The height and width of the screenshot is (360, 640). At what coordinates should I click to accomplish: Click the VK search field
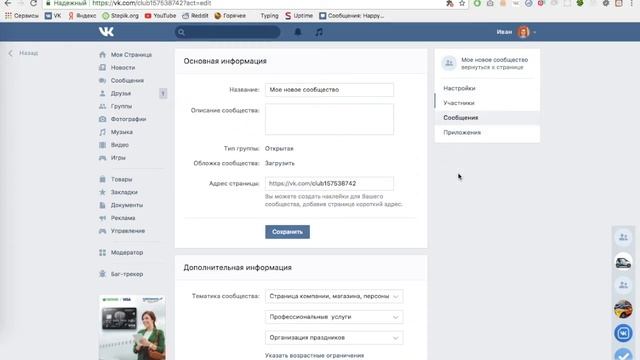(x=228, y=32)
